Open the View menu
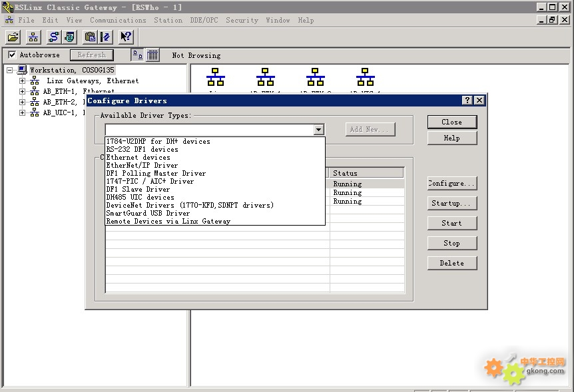 (75, 20)
